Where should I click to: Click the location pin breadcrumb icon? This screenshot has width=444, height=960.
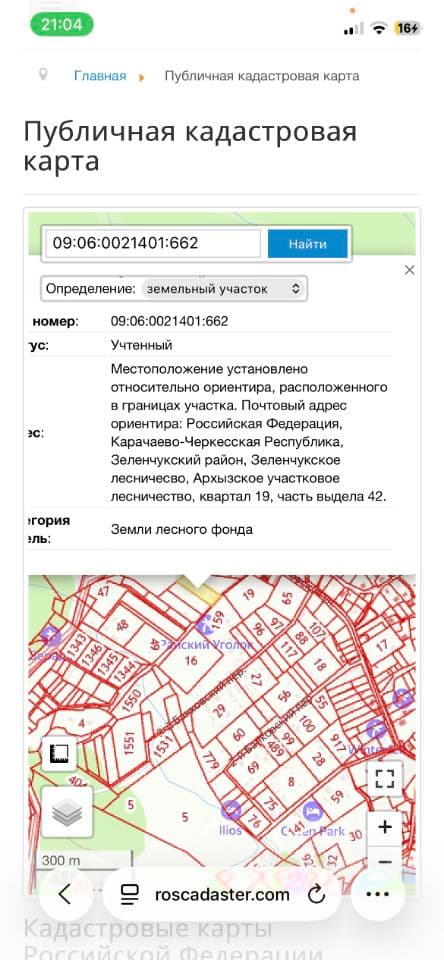pos(43,75)
